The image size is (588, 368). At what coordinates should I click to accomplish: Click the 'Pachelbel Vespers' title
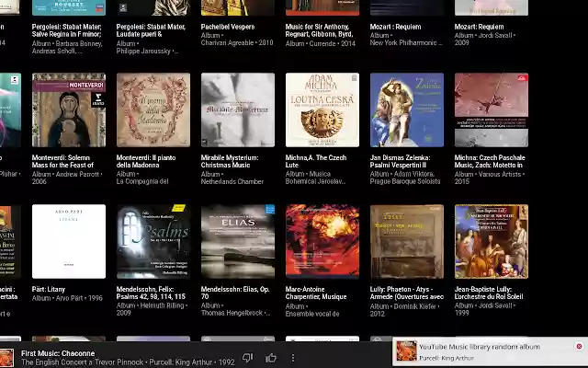228,27
